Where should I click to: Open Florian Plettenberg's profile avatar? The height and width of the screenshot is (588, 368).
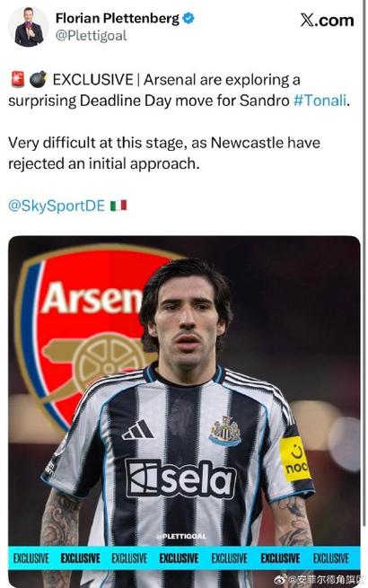29,27
